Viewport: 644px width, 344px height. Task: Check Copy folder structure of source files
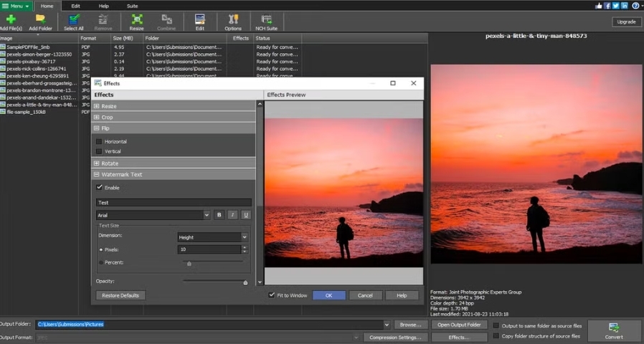pos(496,336)
